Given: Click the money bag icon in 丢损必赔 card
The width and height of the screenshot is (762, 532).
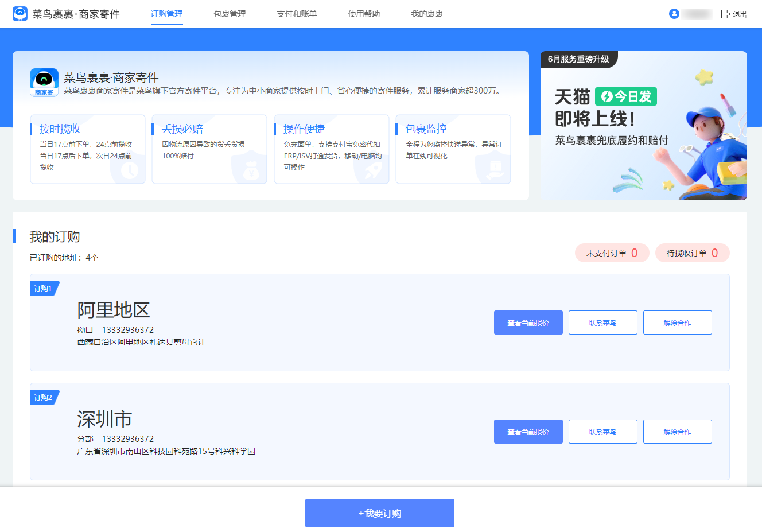Looking at the screenshot, I should point(251,170).
